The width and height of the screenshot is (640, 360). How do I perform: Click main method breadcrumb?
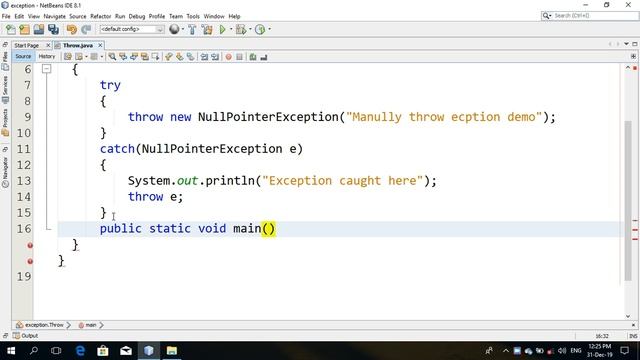click(x=88, y=325)
